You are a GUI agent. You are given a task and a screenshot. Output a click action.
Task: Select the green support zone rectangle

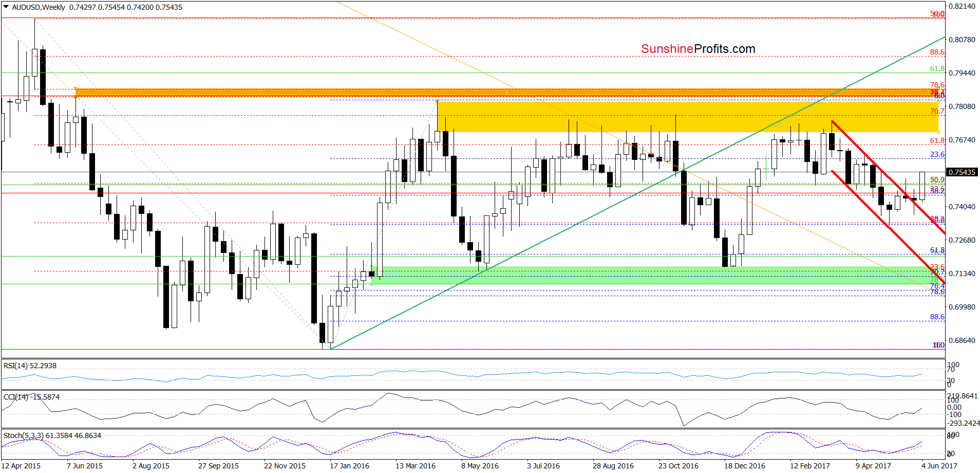coord(655,276)
